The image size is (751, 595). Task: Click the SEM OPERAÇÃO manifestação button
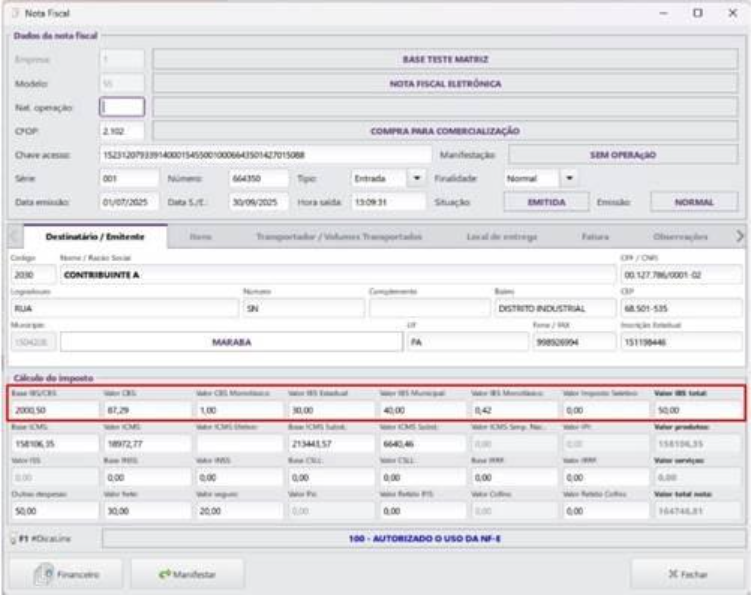pos(623,155)
